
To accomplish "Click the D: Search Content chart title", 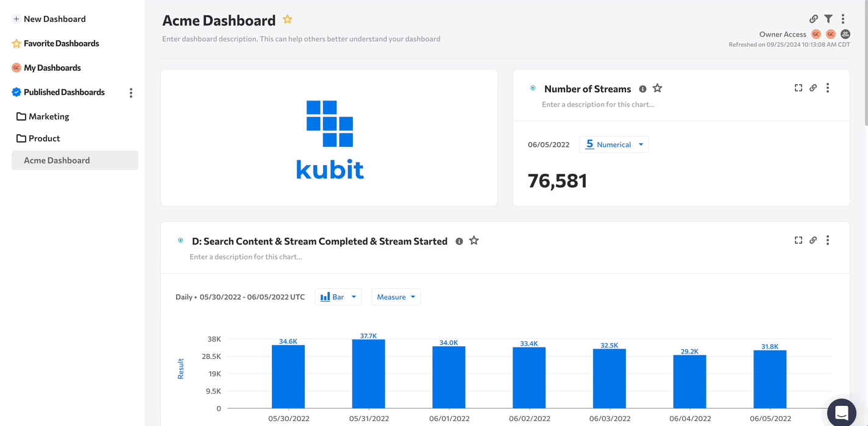I will coord(319,241).
